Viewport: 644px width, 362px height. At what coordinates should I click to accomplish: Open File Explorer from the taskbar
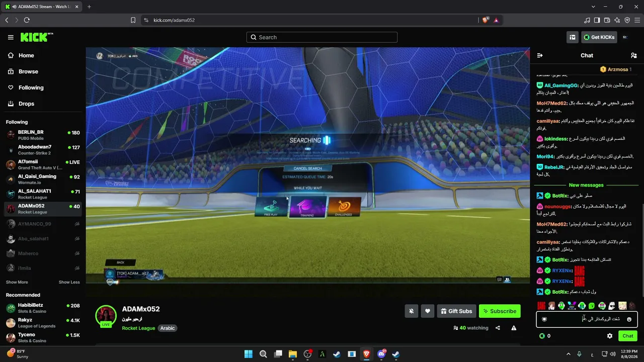293,354
